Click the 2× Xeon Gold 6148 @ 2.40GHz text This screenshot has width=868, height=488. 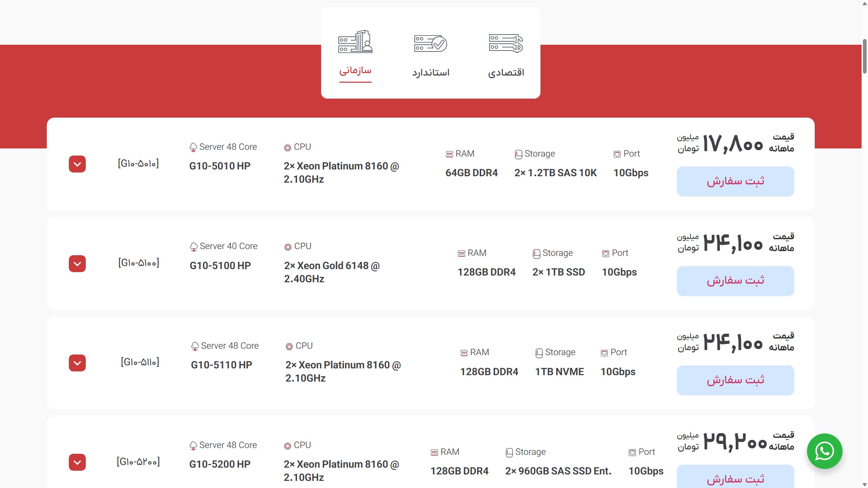332,272
